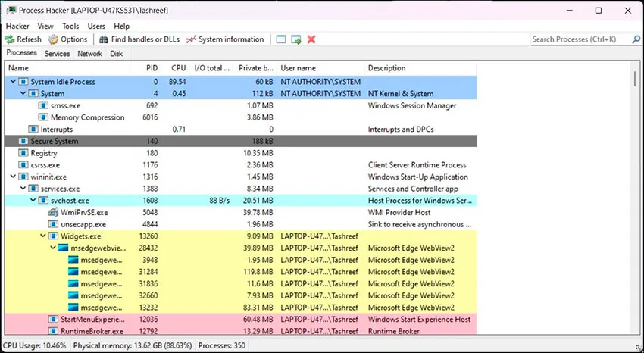644x353 pixels.
Task: Click the search magnifier icon
Action: 636,39
